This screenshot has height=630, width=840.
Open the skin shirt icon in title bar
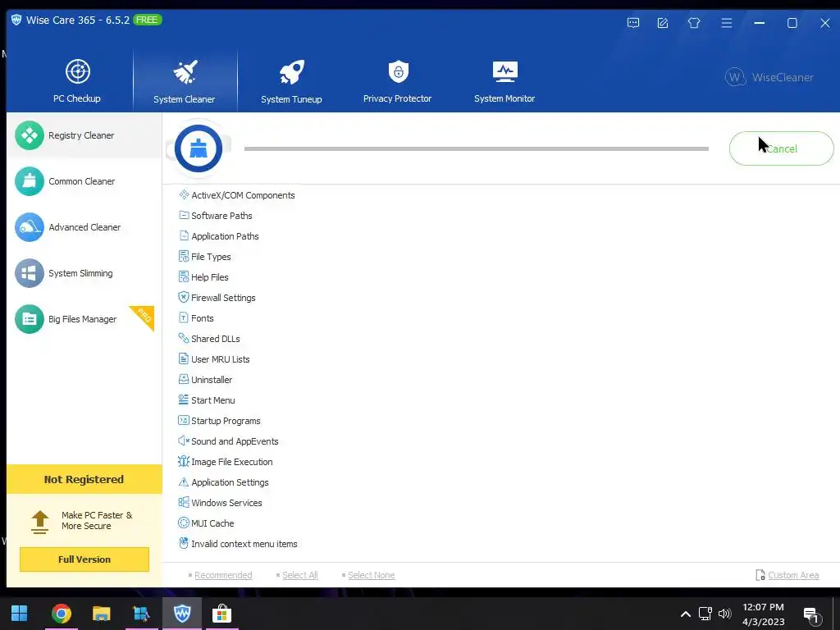[694, 23]
